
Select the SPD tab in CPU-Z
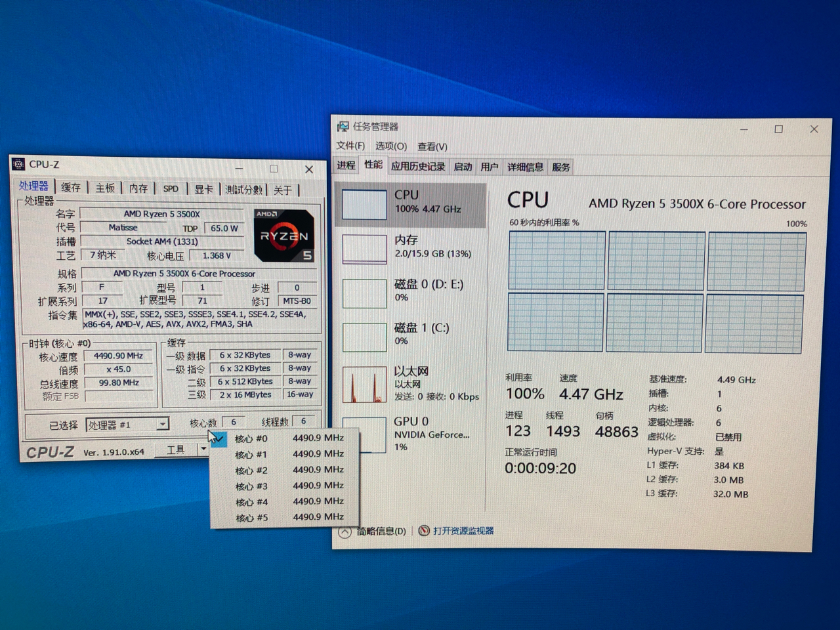tap(171, 189)
